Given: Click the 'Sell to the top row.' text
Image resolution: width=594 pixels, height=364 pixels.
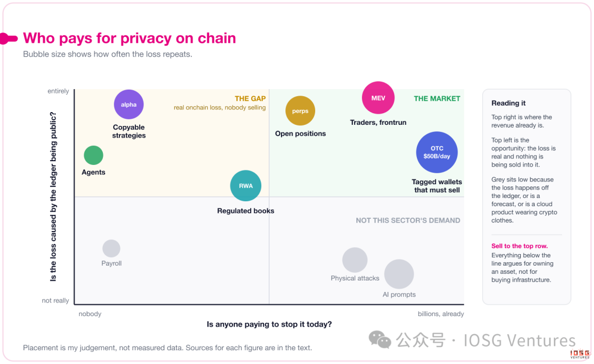Looking at the screenshot, I should click(519, 246).
